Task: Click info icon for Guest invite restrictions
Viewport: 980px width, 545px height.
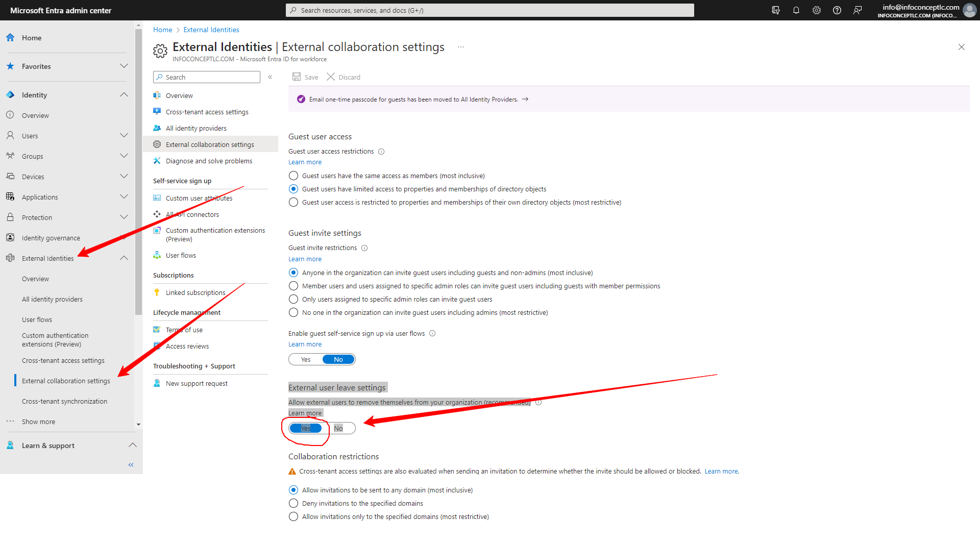Action: coord(364,248)
